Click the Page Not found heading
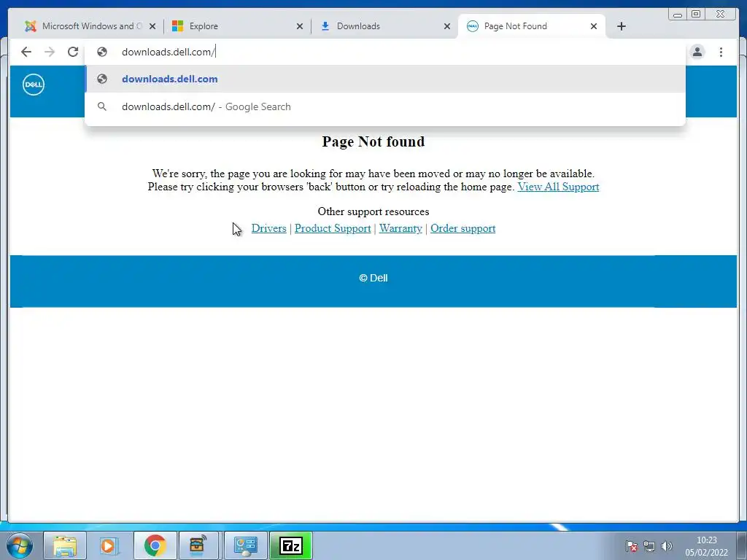 click(x=373, y=141)
